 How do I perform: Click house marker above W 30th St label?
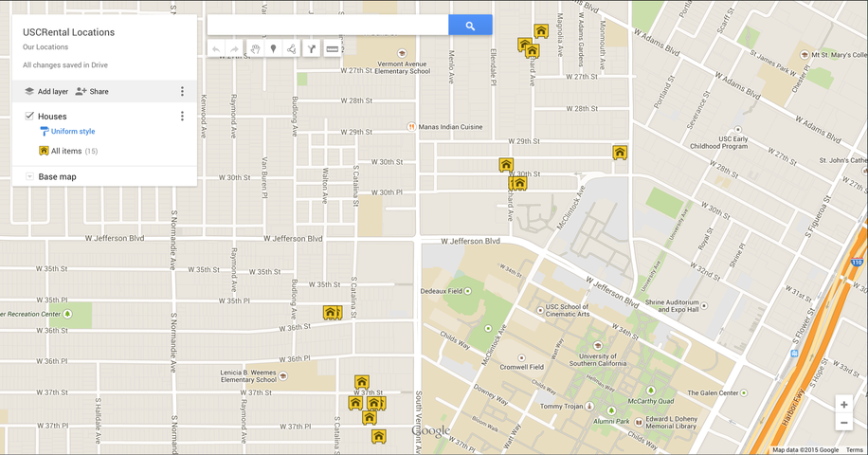pyautogui.click(x=506, y=164)
